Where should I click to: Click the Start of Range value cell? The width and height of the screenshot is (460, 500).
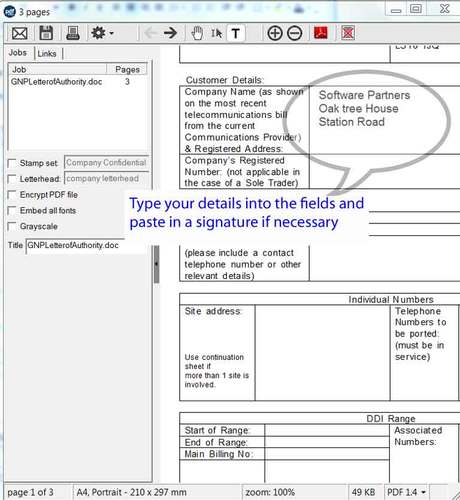327,430
